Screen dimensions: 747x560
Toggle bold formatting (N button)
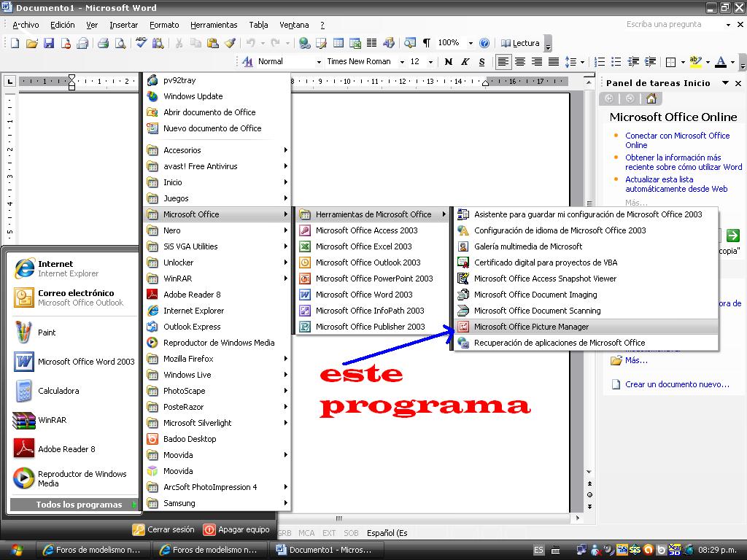pos(449,61)
